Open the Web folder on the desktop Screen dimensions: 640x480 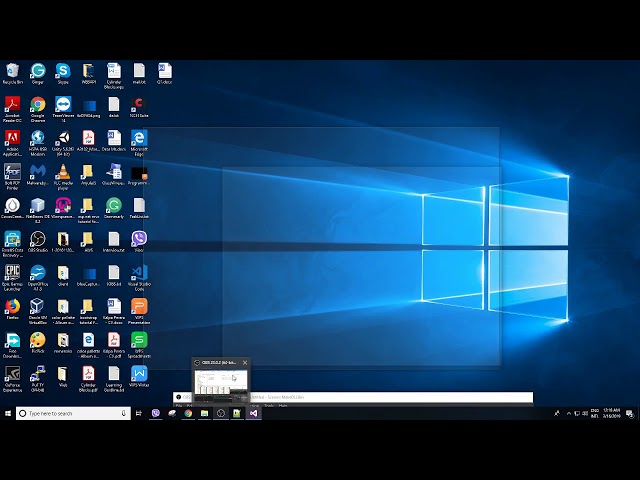(x=63, y=377)
